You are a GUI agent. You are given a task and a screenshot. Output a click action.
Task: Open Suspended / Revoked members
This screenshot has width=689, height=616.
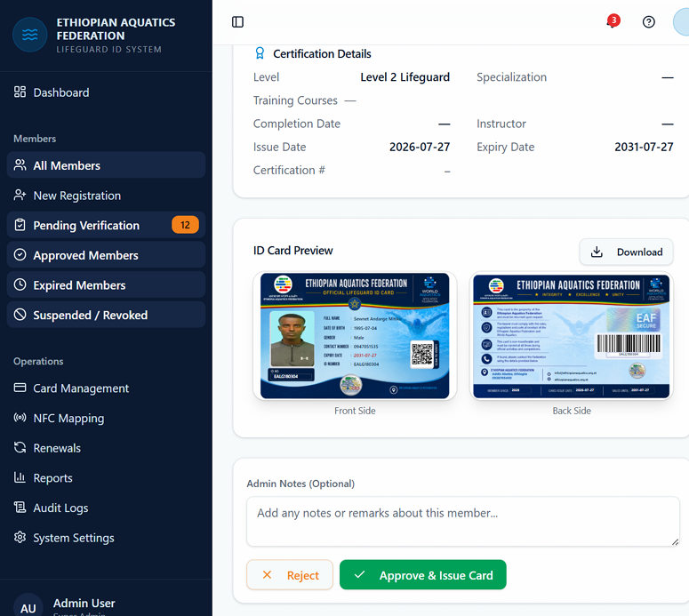[x=106, y=315]
